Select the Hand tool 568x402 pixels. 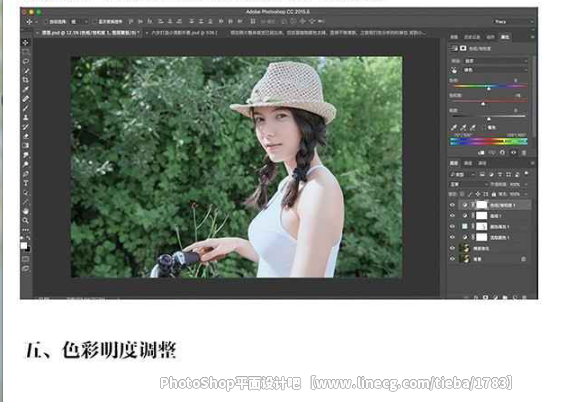click(25, 211)
